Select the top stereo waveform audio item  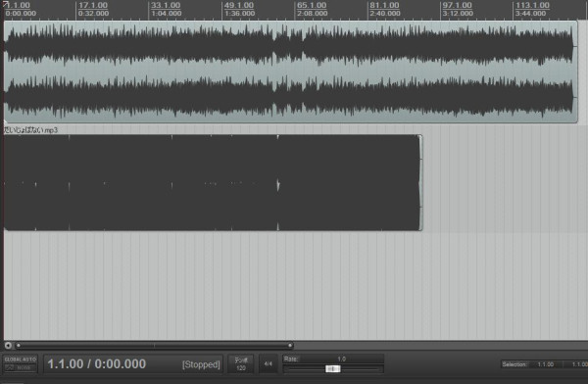[x=291, y=72]
